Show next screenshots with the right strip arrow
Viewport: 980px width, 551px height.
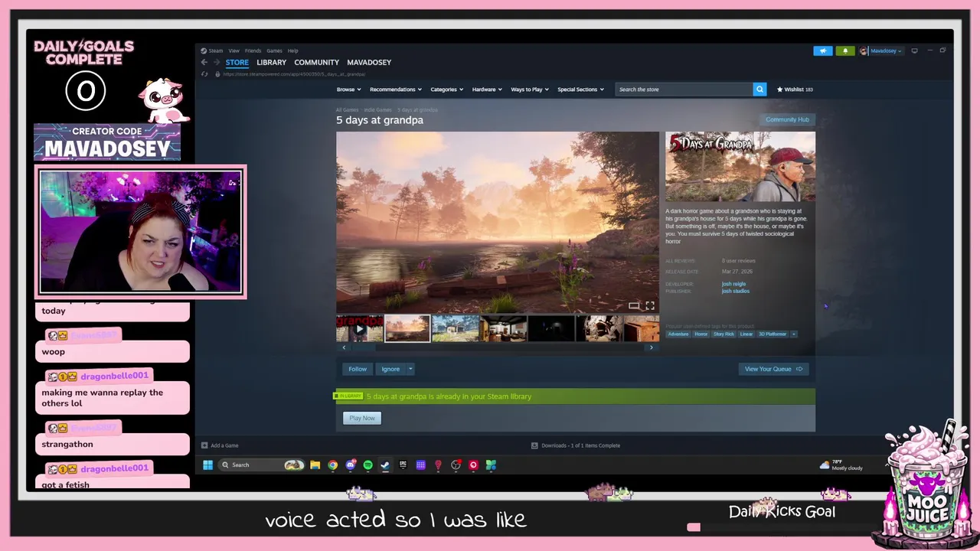pos(652,347)
